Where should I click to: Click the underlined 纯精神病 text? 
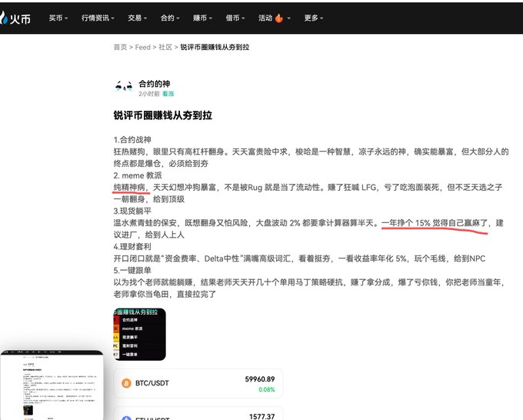tap(129, 187)
